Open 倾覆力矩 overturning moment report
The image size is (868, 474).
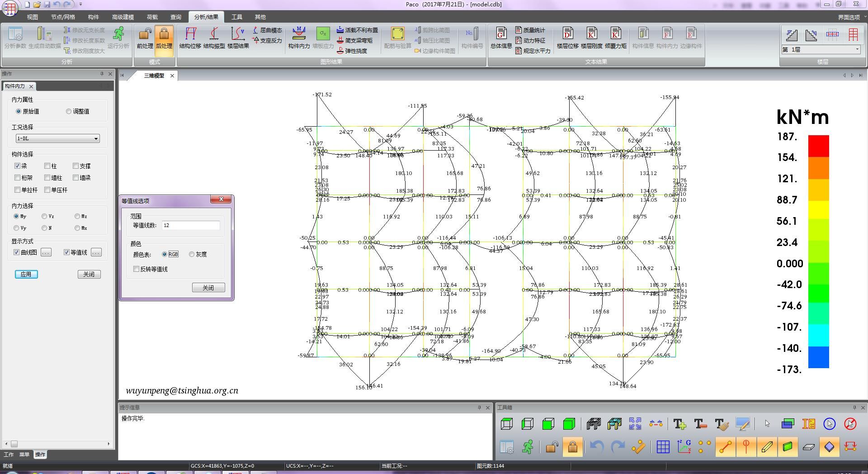tap(615, 38)
